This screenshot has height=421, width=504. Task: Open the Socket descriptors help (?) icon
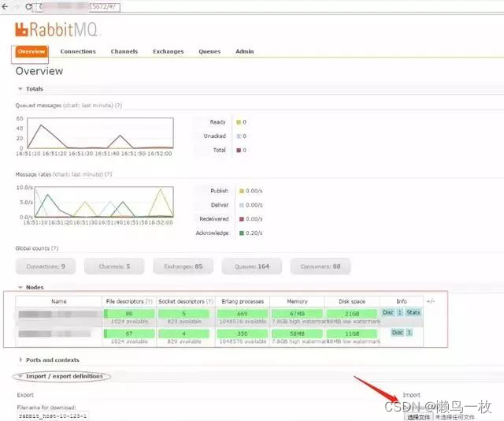(209, 302)
